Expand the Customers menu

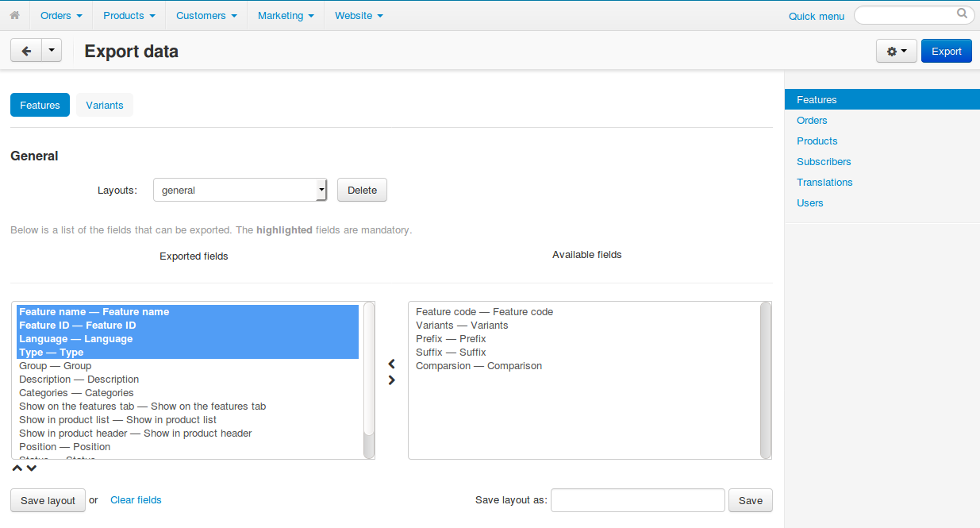[x=206, y=15]
